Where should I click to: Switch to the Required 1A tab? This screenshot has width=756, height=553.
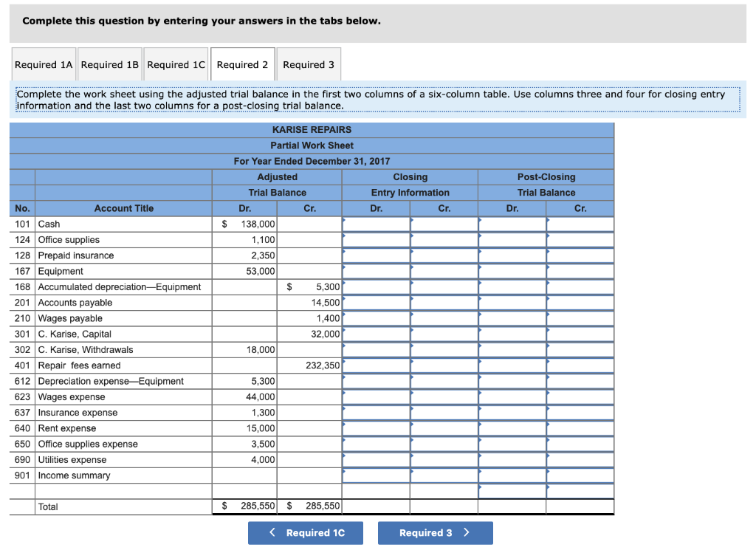click(44, 64)
